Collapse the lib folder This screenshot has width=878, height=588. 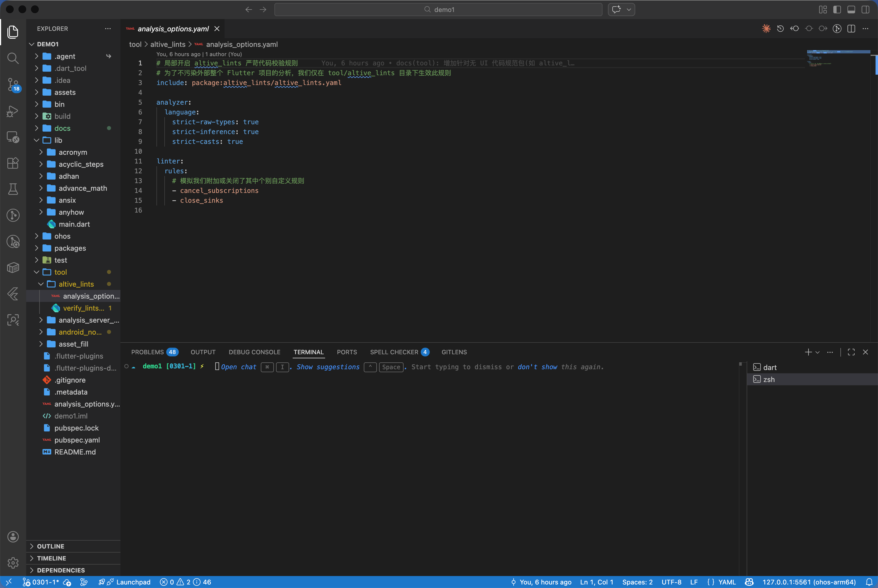click(x=37, y=140)
